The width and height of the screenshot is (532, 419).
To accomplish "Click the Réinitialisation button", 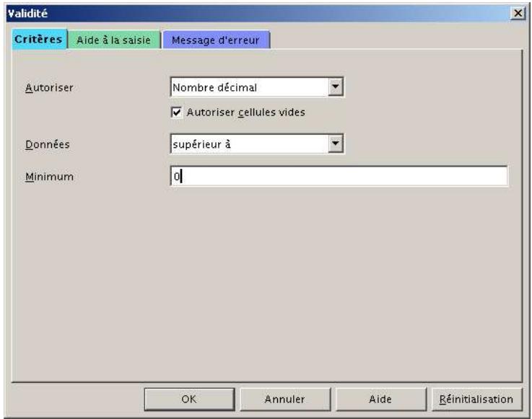I will tap(476, 399).
